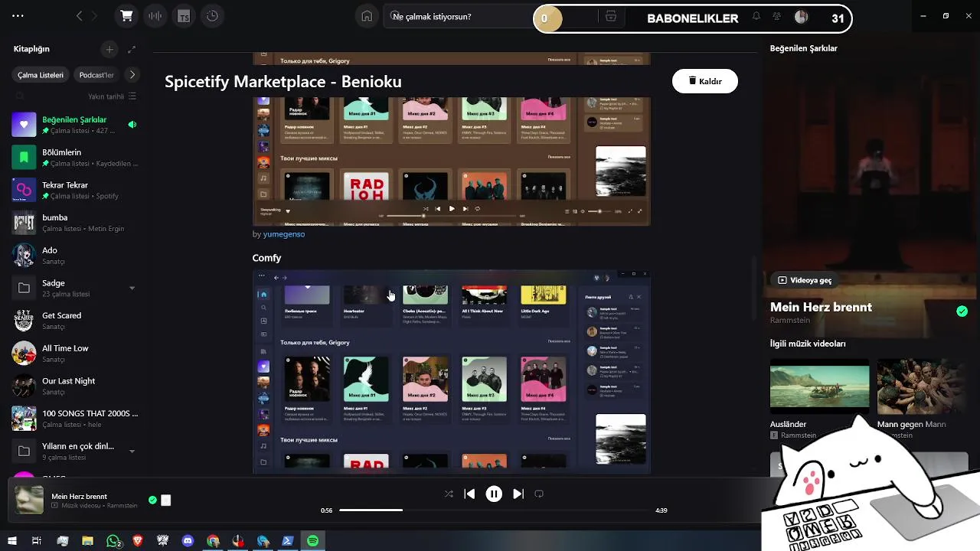Open the notifications bell icon

click(x=756, y=16)
